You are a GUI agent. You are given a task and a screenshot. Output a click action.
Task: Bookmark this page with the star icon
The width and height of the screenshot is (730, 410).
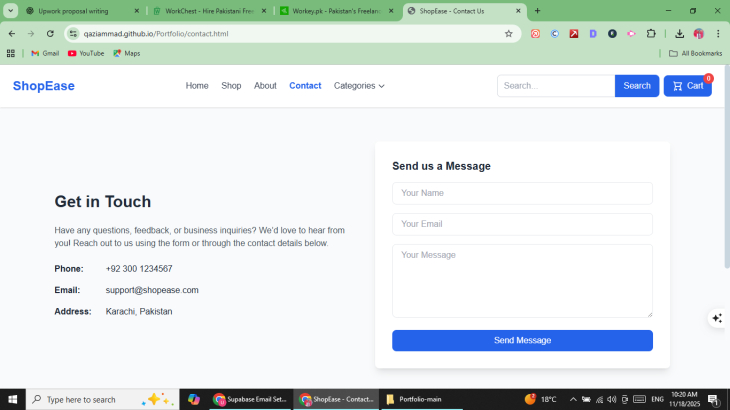508,33
